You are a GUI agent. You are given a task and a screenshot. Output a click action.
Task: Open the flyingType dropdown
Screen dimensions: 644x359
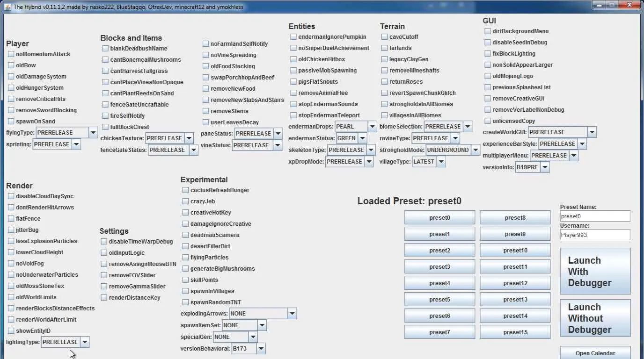pos(66,133)
